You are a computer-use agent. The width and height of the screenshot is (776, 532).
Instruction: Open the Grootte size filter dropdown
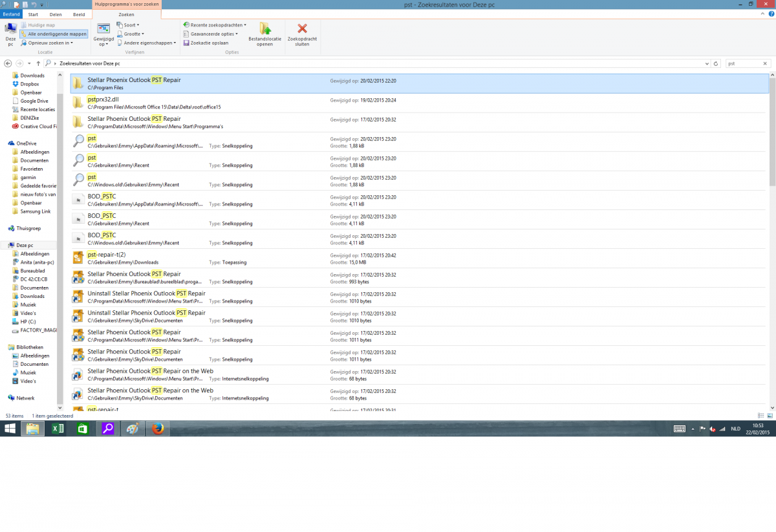[x=131, y=34]
